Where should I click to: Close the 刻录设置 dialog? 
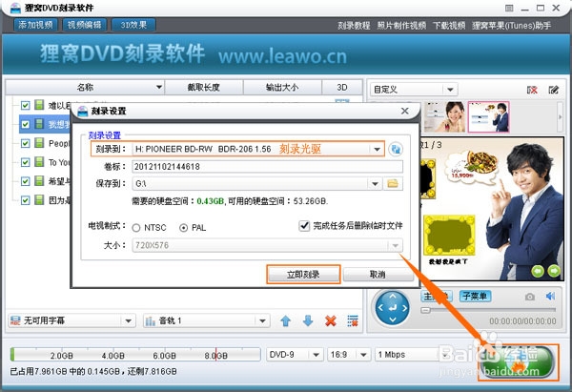tap(404, 111)
